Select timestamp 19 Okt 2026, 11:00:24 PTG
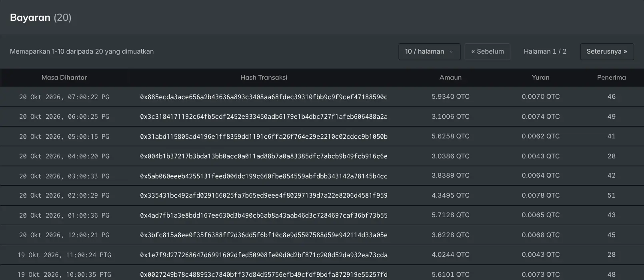 click(64, 255)
